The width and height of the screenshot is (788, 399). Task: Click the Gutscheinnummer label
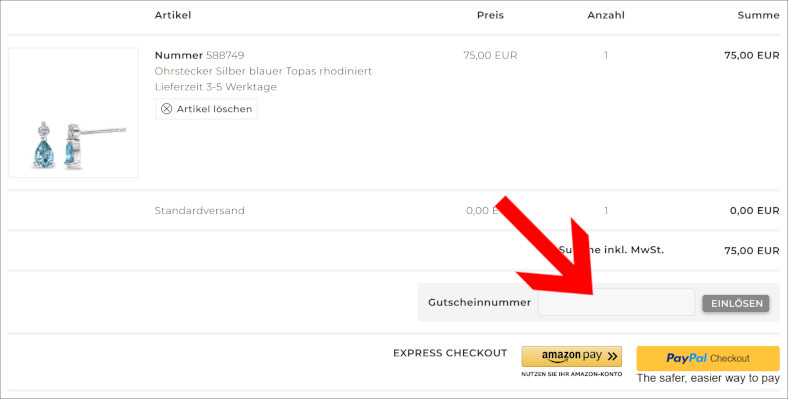(479, 303)
